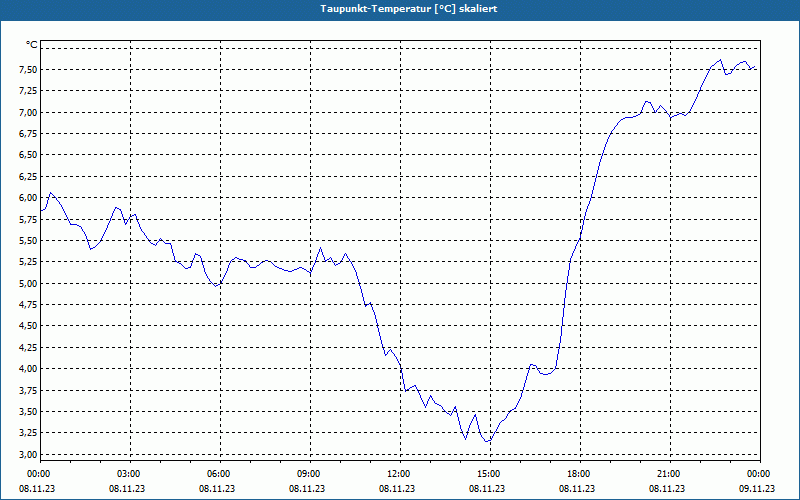Pick the "08.11.23" date under 15:00

point(487,489)
